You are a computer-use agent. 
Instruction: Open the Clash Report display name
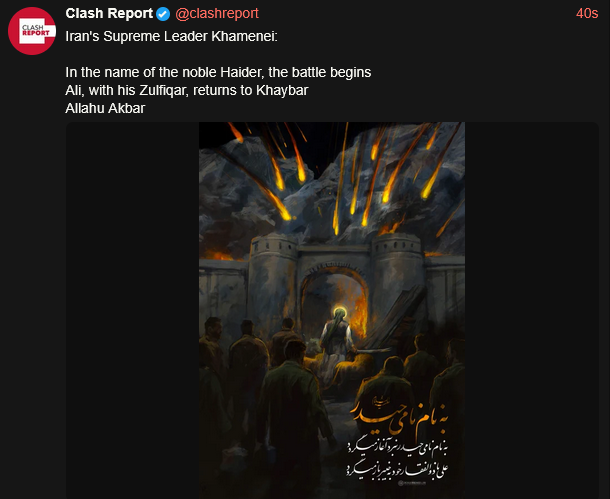tap(109, 14)
